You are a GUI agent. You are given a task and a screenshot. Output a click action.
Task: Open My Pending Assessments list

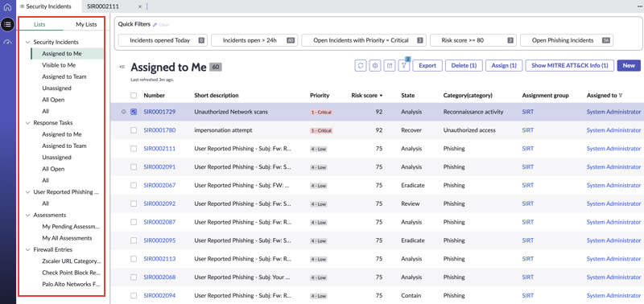(x=71, y=227)
